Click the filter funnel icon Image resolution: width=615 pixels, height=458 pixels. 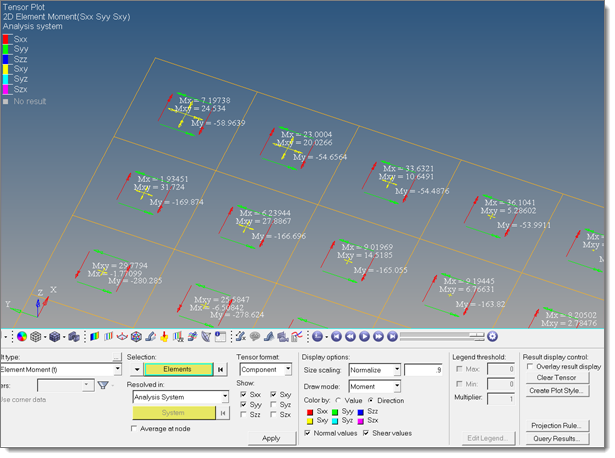point(103,384)
